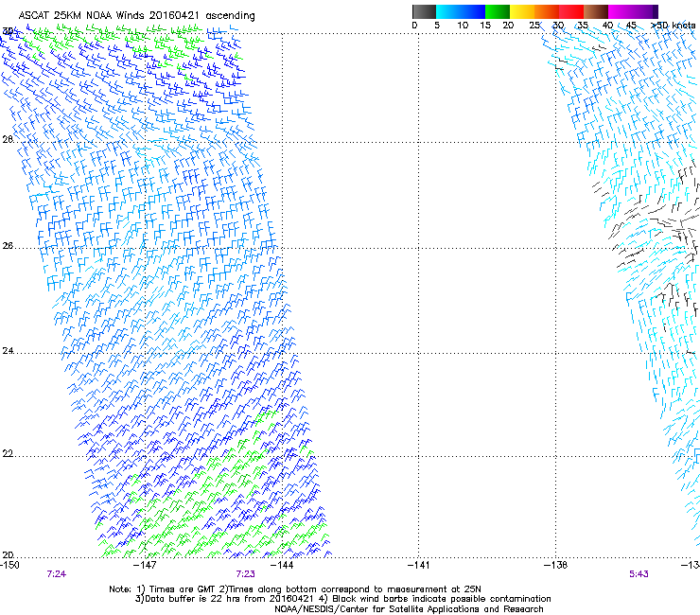Image resolution: width=700 pixels, height=615 pixels.
Task: Click the longitude label -147
Action: [145, 565]
